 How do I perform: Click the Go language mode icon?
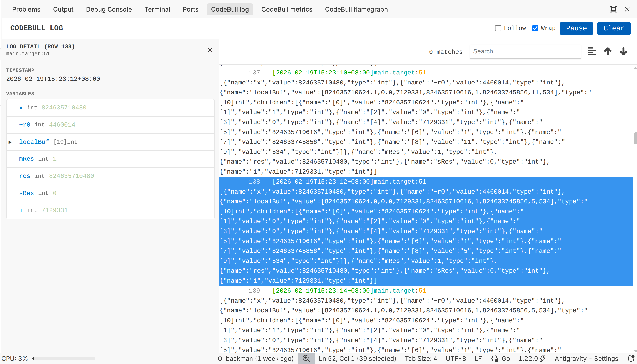(x=495, y=359)
